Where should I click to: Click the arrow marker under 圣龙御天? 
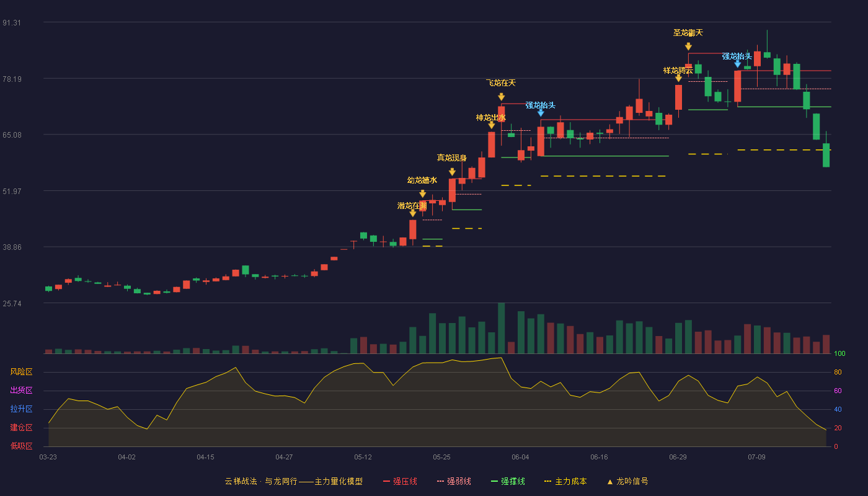(688, 46)
